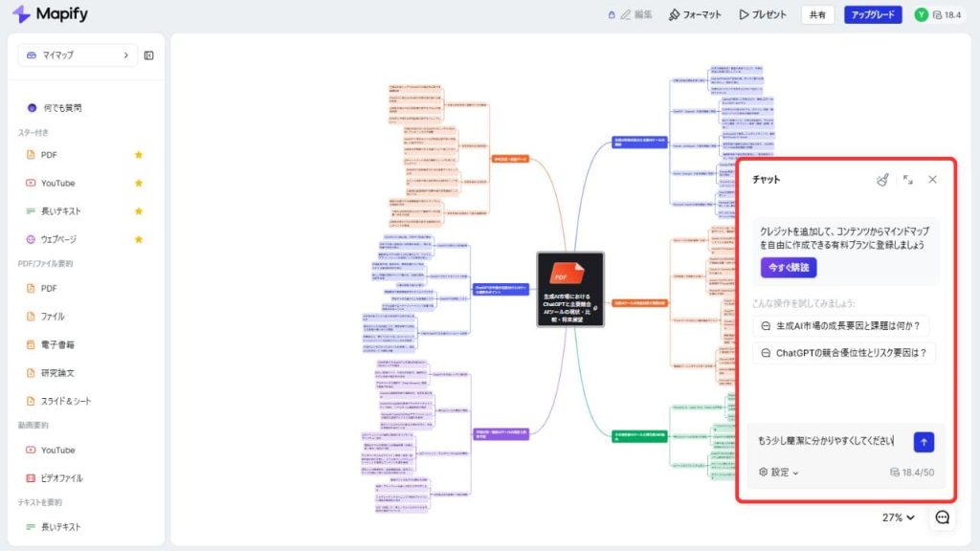The width and height of the screenshot is (980, 551).
Task: Choose suggestion ChatGPTの競合優位性とリスク要因は？
Action: click(x=844, y=353)
